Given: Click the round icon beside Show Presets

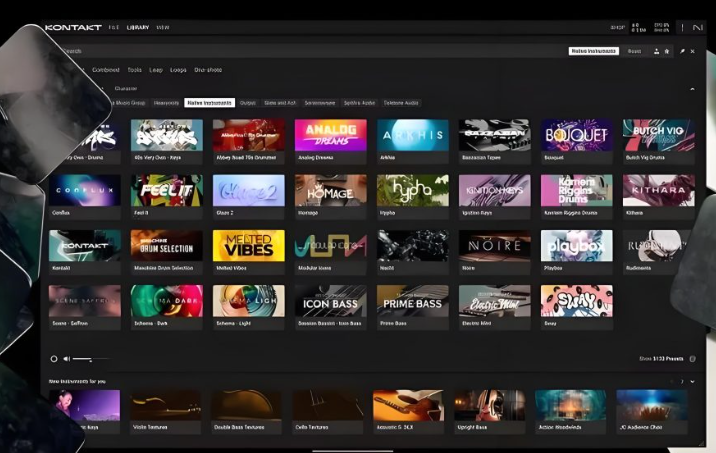Looking at the screenshot, I should (693, 358).
